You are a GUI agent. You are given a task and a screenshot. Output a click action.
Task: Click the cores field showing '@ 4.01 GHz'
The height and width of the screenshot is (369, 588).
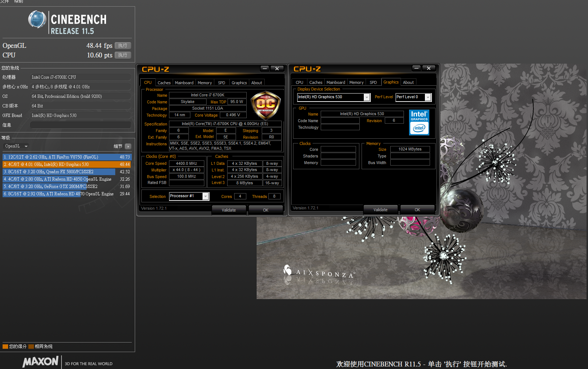click(x=81, y=87)
